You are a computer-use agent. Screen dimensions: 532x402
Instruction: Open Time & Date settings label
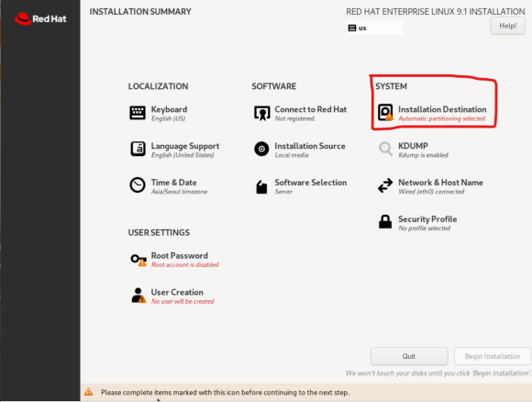[x=173, y=183]
